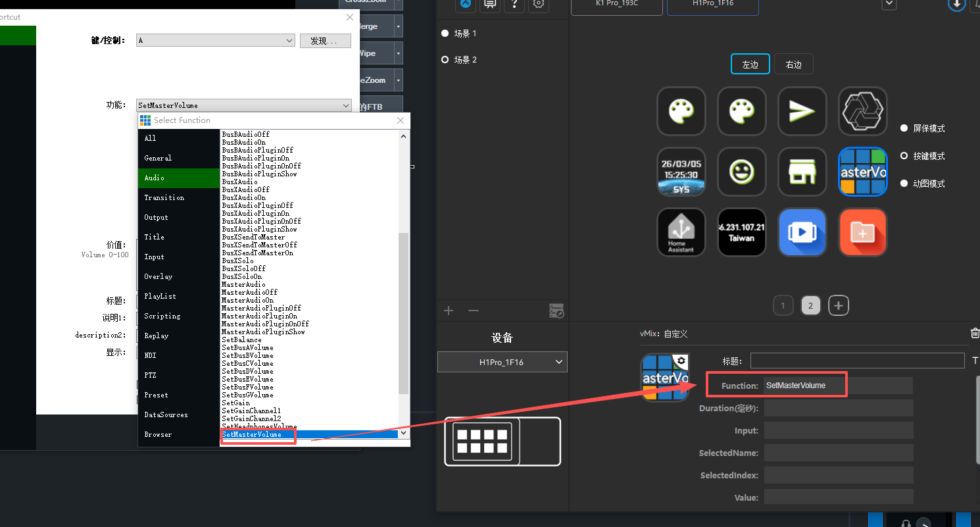980x527 pixels.
Task: Select the 屏保模式 radio option
Action: [904, 128]
